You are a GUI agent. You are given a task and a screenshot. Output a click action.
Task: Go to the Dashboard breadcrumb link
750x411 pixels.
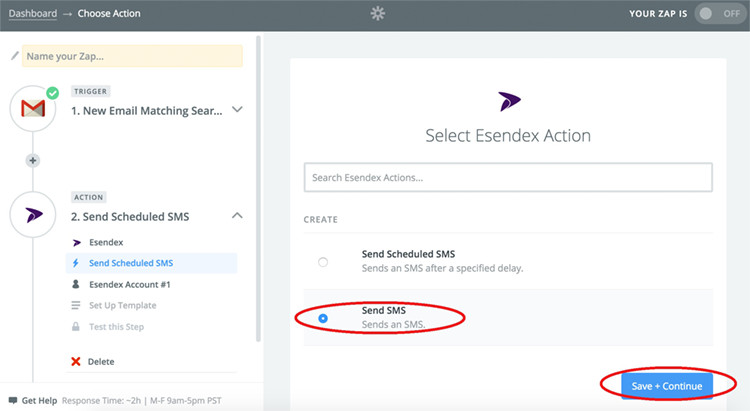[32, 14]
